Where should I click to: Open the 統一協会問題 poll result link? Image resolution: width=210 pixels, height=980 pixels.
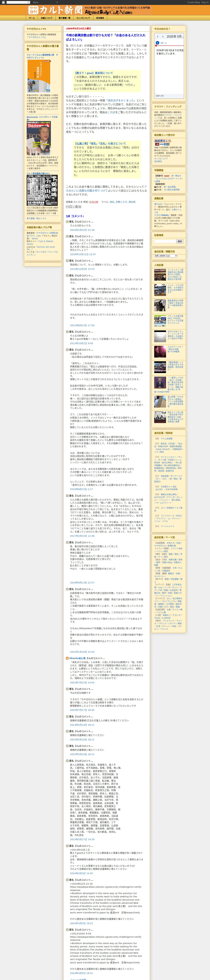170,187
